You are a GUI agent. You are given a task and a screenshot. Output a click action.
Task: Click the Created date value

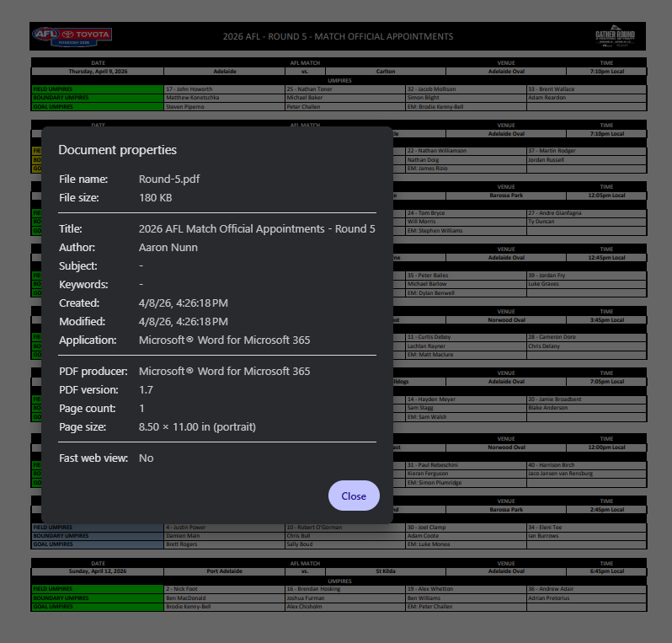coord(183,303)
